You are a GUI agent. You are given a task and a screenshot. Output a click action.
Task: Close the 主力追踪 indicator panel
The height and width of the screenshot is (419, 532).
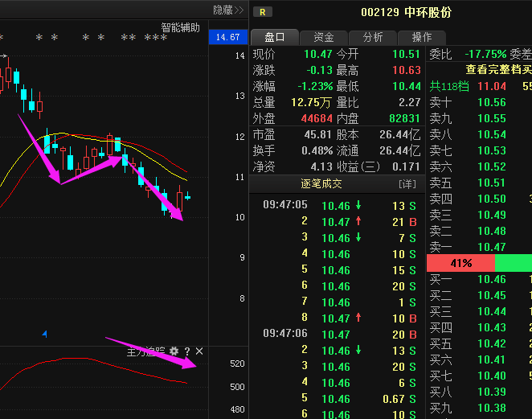click(x=199, y=351)
